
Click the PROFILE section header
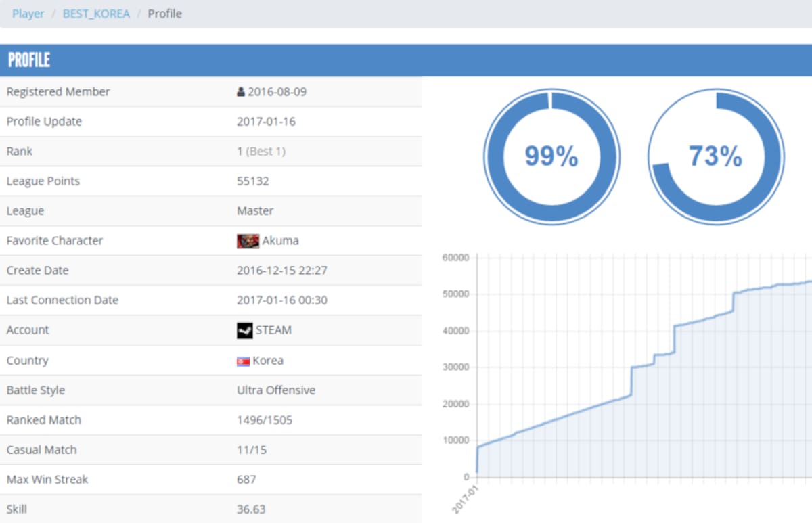406,60
